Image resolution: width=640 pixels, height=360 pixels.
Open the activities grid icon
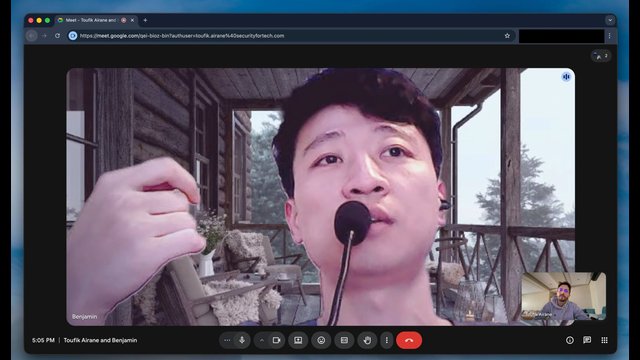[x=604, y=340]
